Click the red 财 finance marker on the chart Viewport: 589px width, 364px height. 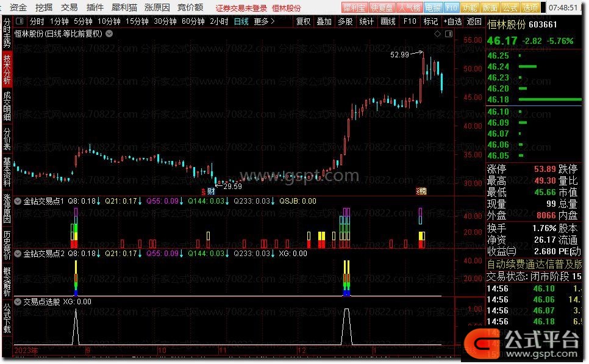(211, 191)
